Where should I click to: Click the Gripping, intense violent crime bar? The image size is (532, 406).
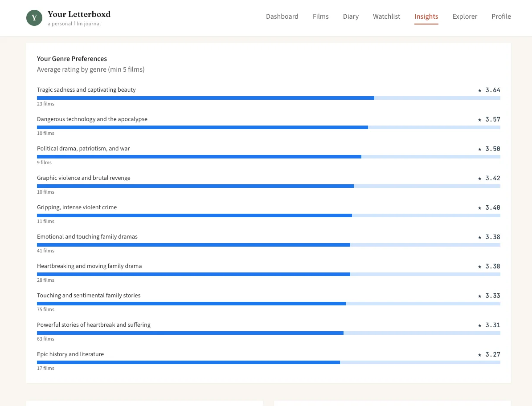pos(268,215)
